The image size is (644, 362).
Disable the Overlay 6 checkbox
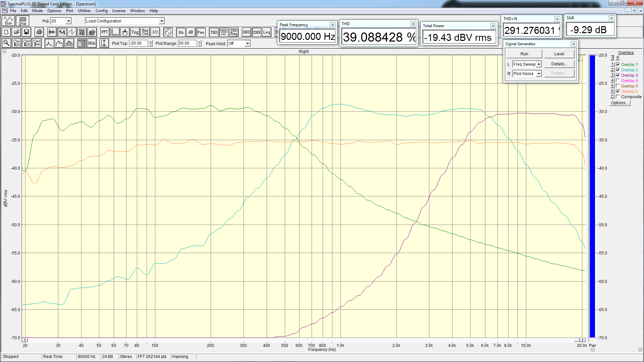pos(618,91)
